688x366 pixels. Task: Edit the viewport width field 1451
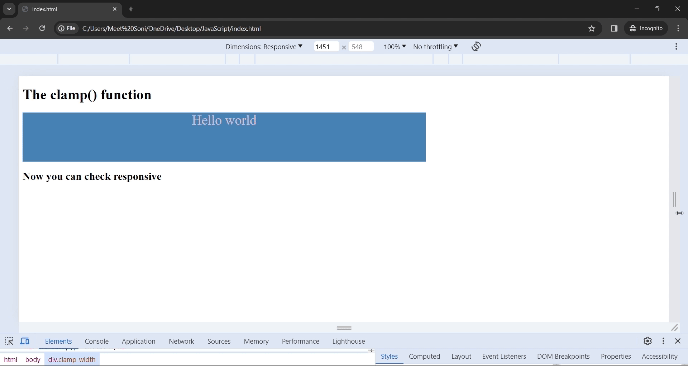(326, 47)
